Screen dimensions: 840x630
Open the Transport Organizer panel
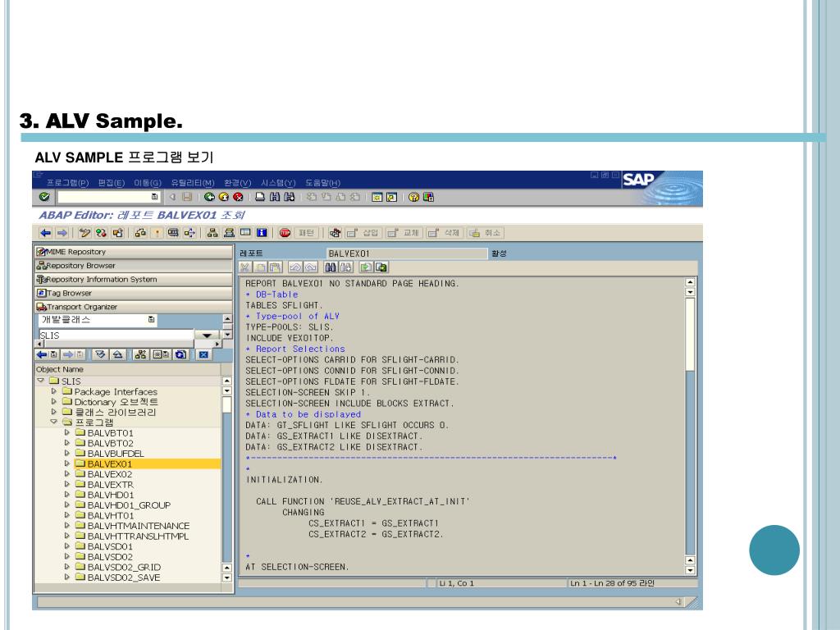(x=134, y=307)
